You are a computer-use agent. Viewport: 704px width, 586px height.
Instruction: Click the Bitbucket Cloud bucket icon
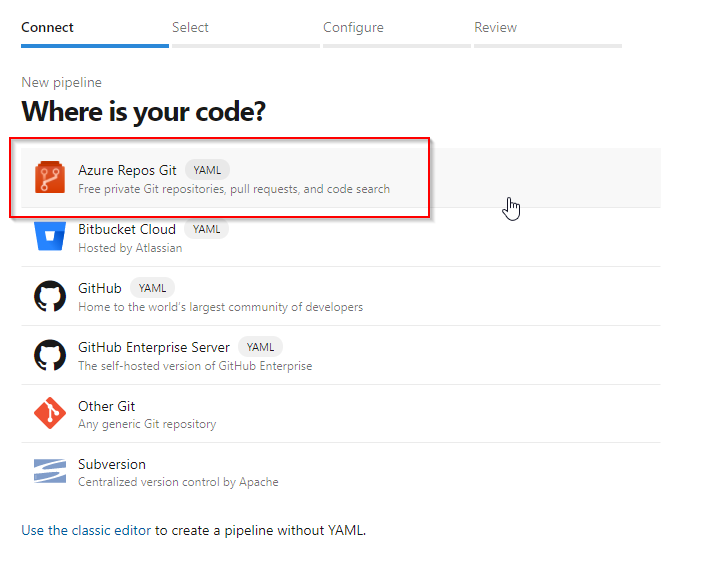[50, 236]
